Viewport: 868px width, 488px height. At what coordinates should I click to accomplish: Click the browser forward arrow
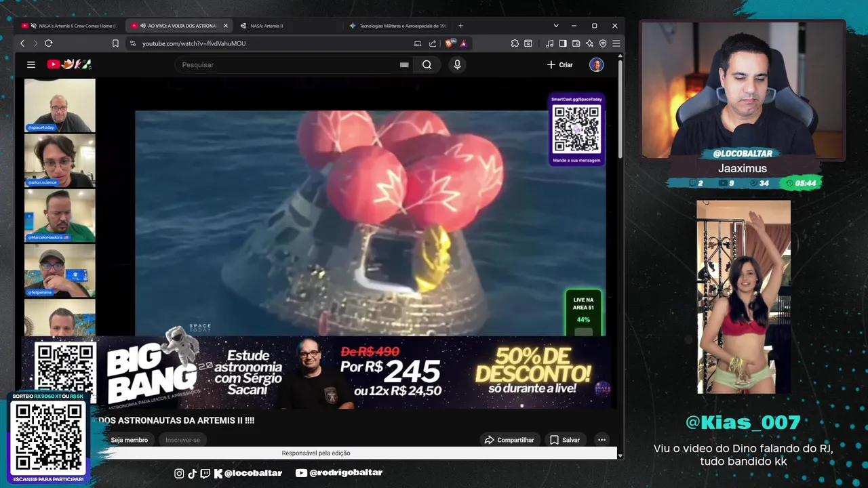coord(35,43)
